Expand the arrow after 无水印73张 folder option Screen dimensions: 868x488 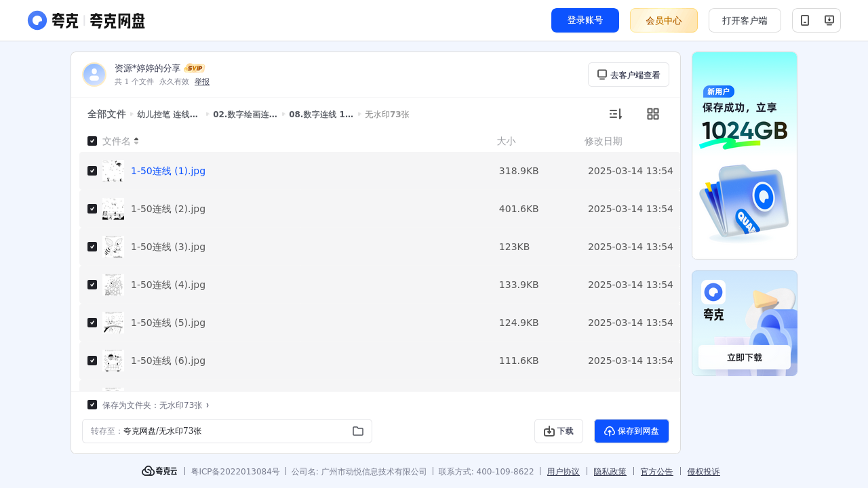click(208, 405)
